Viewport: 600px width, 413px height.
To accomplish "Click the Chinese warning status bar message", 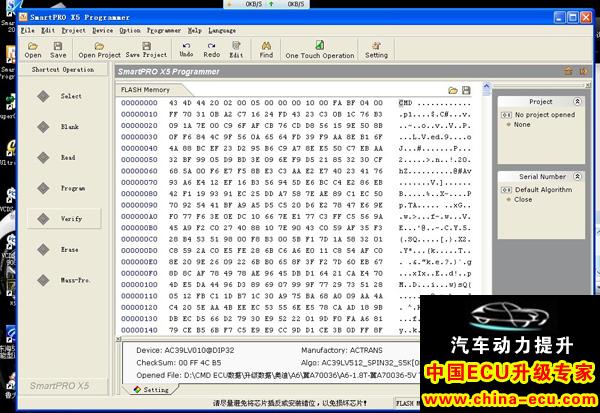I will pos(290,403).
